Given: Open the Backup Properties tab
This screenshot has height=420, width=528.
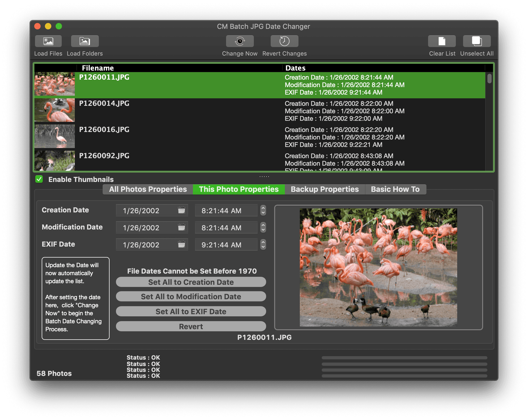Looking at the screenshot, I should (x=325, y=189).
